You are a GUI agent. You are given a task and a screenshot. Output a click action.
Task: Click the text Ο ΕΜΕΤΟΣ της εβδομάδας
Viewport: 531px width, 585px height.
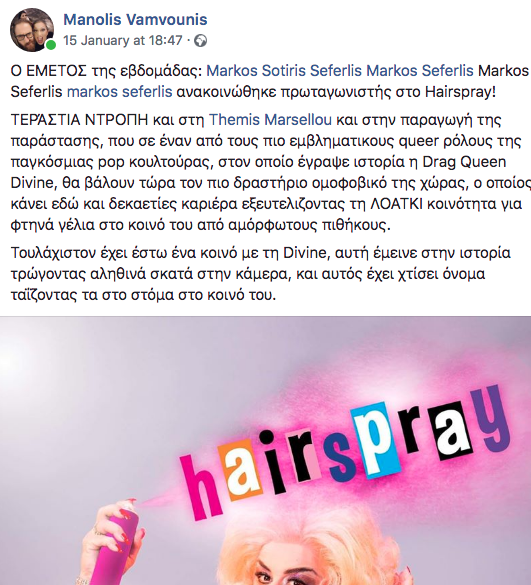pos(106,71)
